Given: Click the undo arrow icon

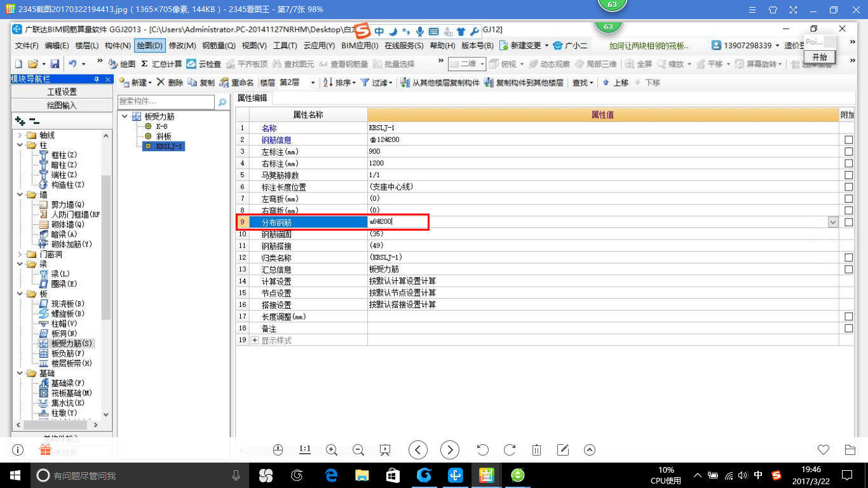Looking at the screenshot, I should [x=73, y=64].
